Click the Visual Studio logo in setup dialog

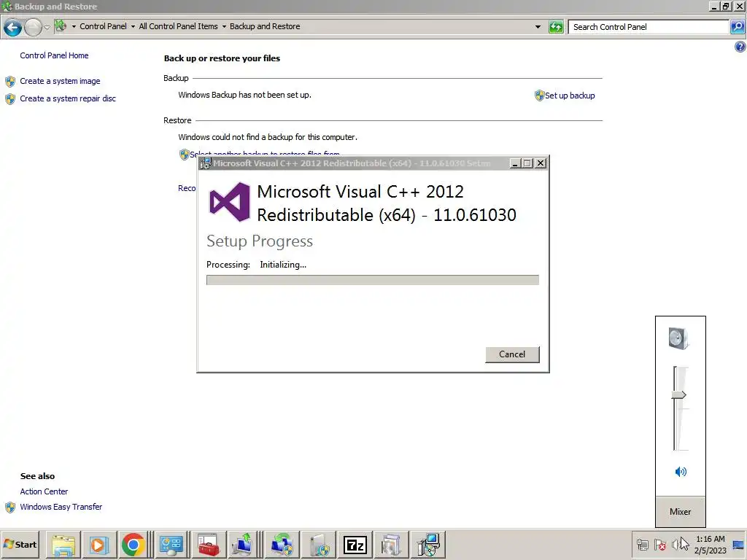[x=230, y=202]
